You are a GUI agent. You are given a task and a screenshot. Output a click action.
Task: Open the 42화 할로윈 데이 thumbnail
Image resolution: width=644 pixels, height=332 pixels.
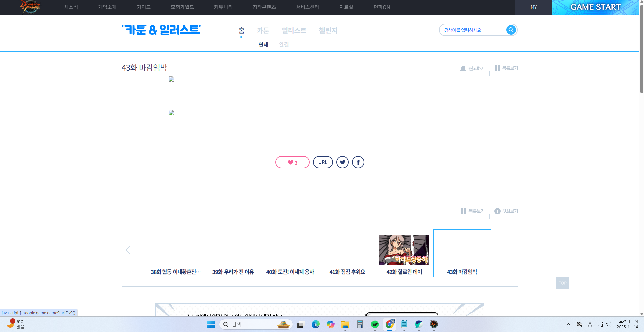point(404,250)
